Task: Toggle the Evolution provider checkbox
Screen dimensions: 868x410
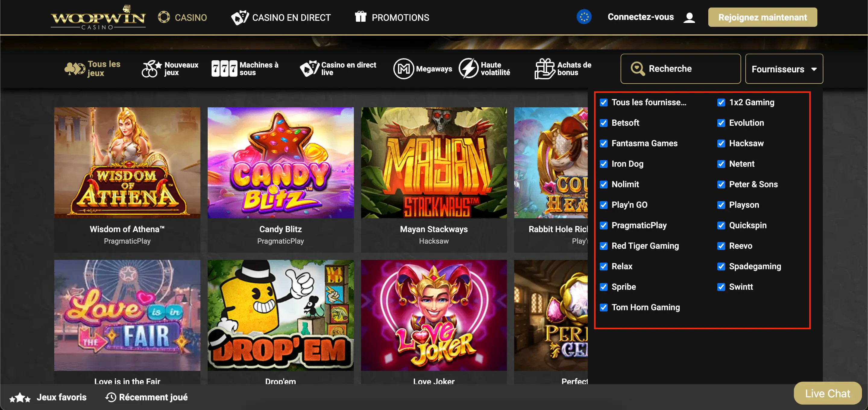Action: tap(721, 123)
